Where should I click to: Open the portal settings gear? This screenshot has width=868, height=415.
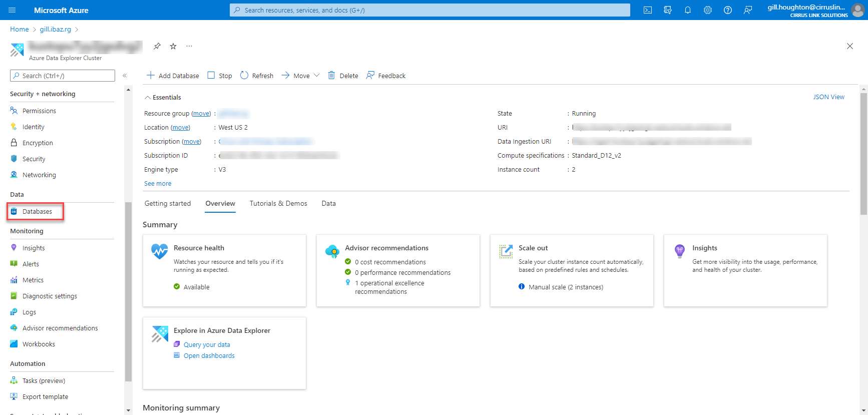[x=707, y=10]
